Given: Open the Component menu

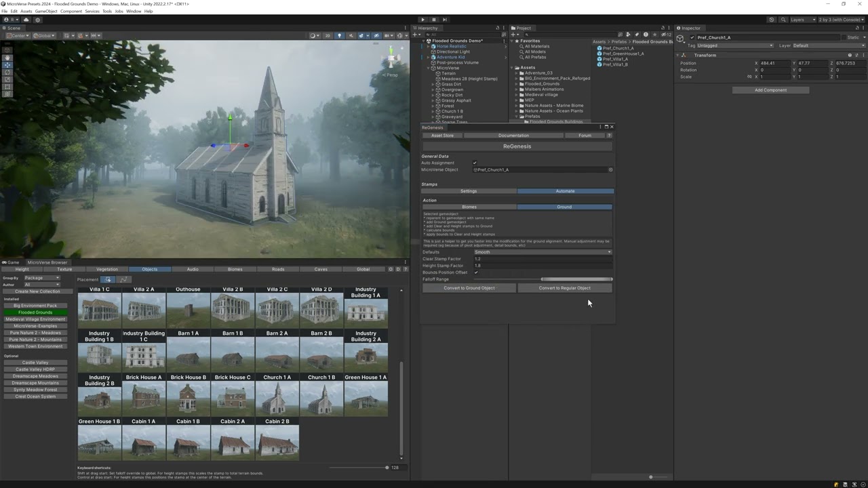Looking at the screenshot, I should (71, 12).
